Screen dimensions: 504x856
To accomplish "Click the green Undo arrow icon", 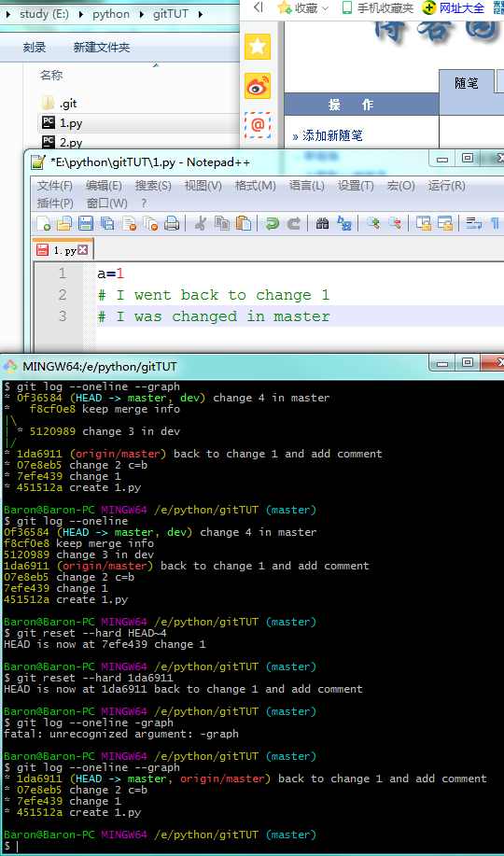I will pos(272,223).
